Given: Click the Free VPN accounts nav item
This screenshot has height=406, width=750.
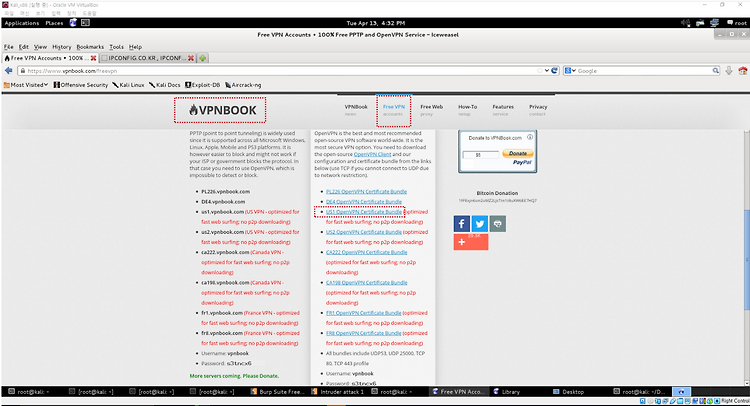Looking at the screenshot, I should click(394, 110).
